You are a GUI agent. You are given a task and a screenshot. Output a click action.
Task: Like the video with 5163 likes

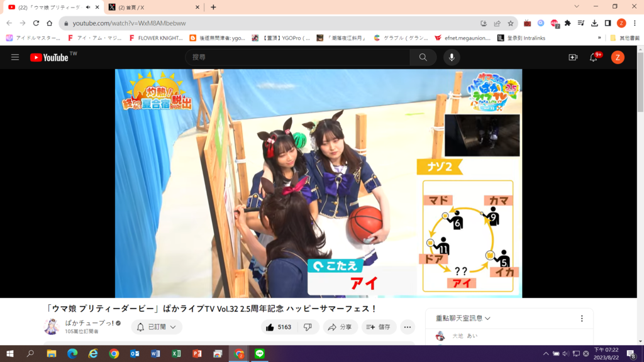point(279,327)
